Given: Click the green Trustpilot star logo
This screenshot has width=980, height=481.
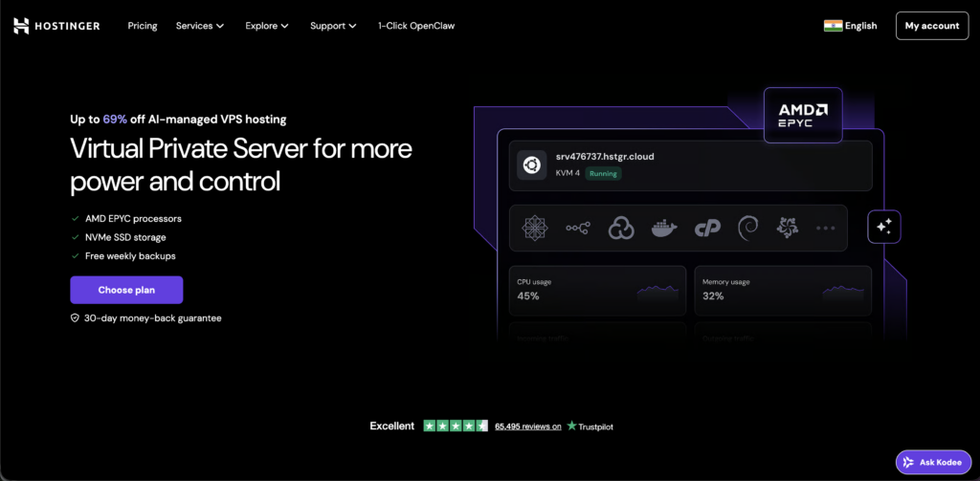Looking at the screenshot, I should pos(572,426).
